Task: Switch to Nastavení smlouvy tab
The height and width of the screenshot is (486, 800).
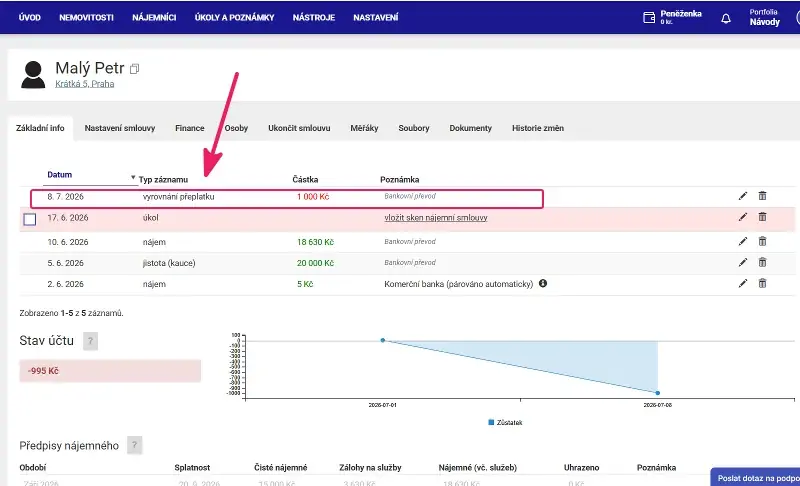Action: [x=120, y=128]
